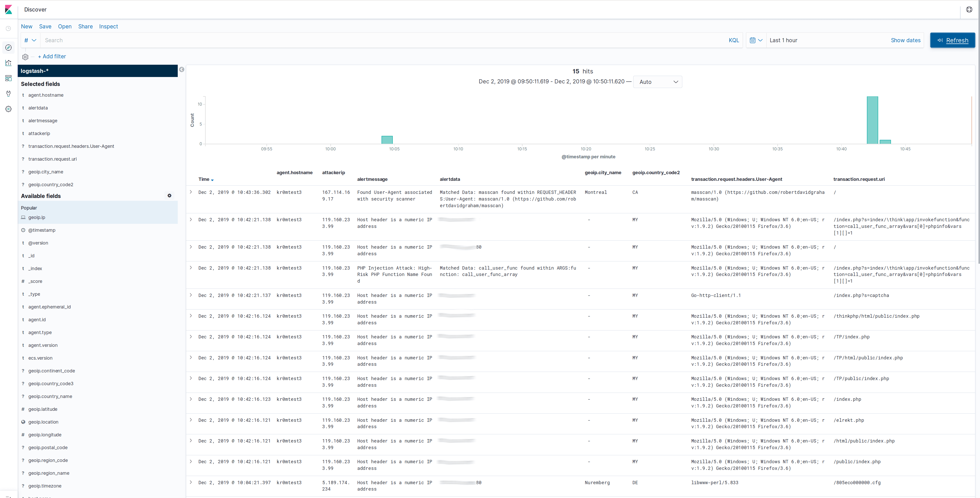Expand the 10:43:36.302 masscan log row

click(191, 192)
